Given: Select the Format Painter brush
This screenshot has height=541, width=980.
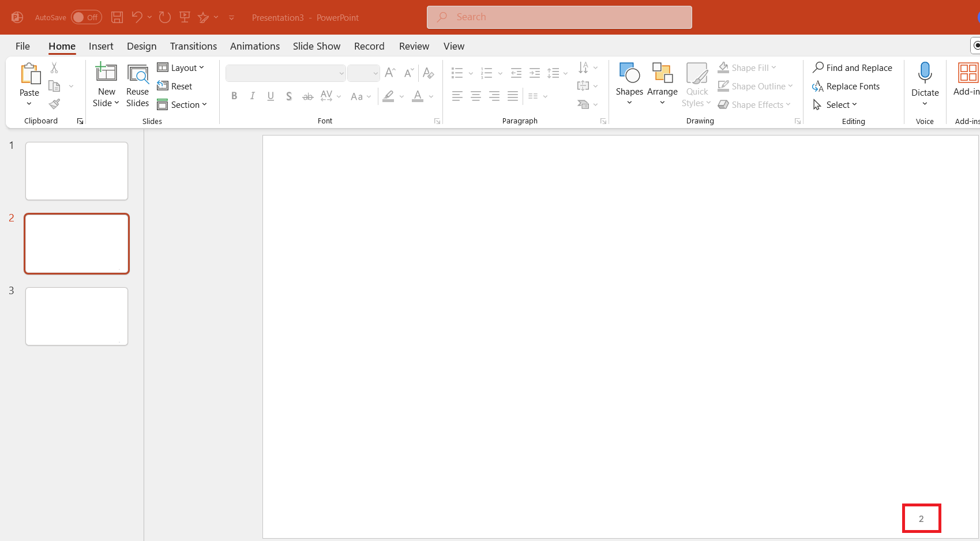Looking at the screenshot, I should click(54, 104).
